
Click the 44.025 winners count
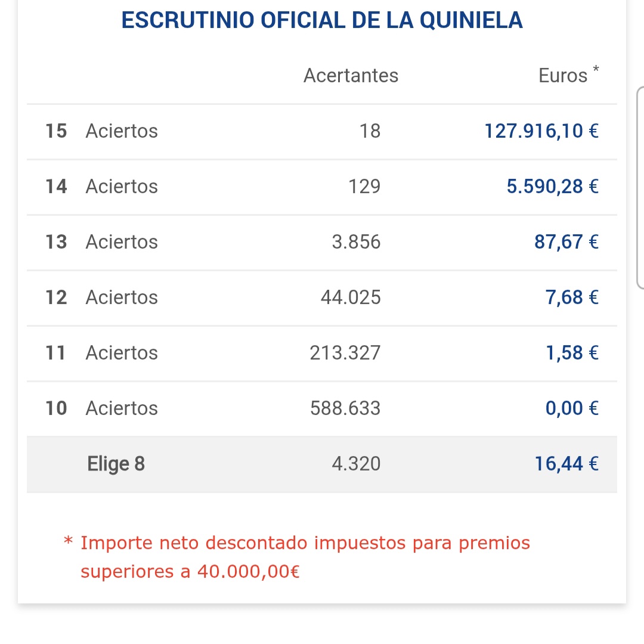pyautogui.click(x=351, y=298)
